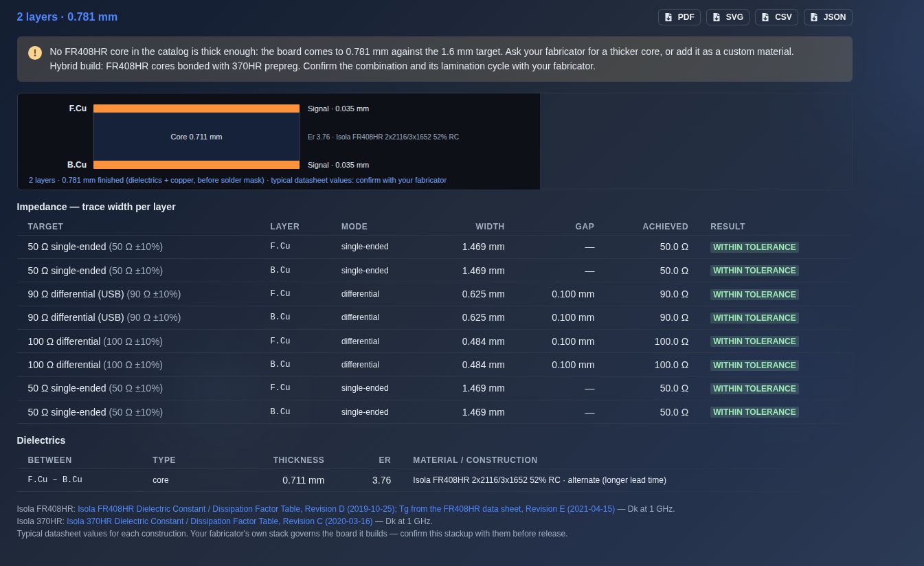The image size is (924, 566).
Task: Click the warning icon in the alert banner
Action: [35, 53]
